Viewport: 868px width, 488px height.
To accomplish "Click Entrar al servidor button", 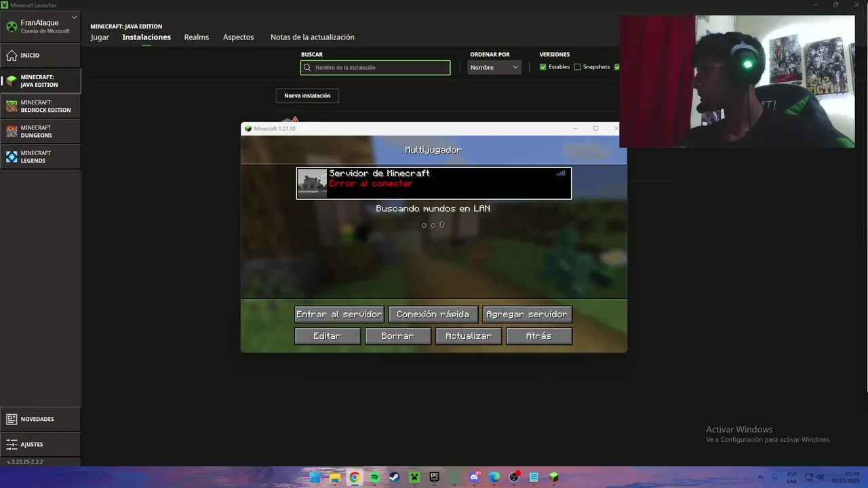I will click(x=339, y=314).
